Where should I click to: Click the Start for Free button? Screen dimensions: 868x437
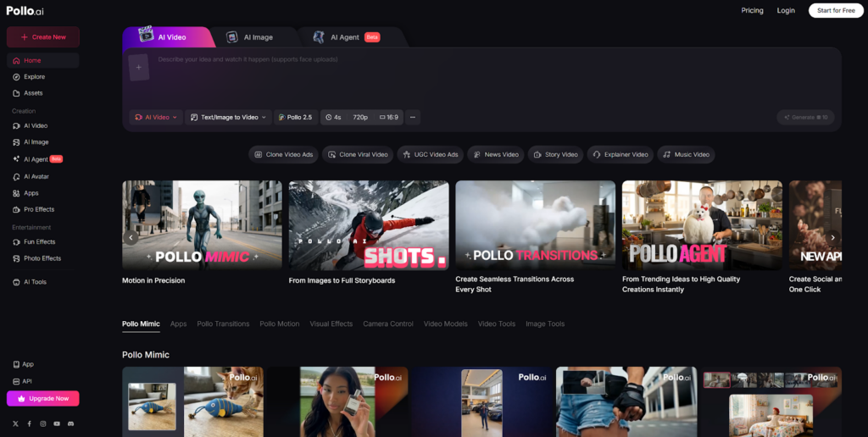pyautogui.click(x=836, y=10)
